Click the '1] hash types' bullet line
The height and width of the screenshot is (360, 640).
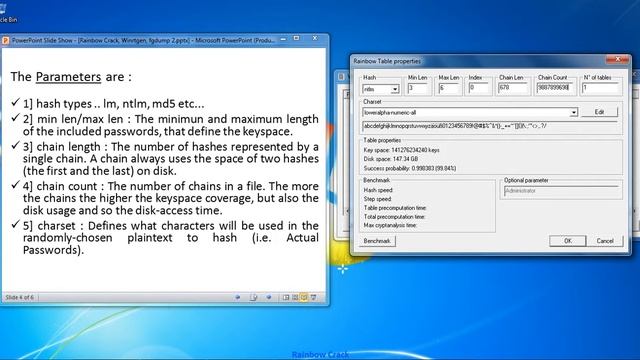coord(113,104)
